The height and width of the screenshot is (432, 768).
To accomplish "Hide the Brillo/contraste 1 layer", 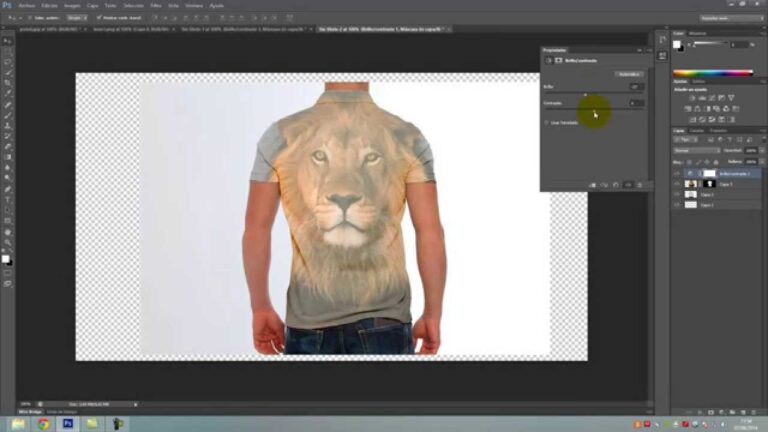I will [677, 173].
